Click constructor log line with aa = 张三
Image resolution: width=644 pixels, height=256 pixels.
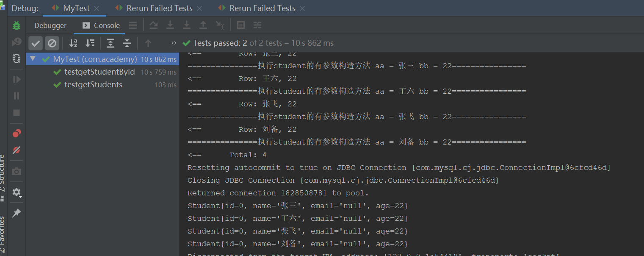pyautogui.click(x=357, y=66)
